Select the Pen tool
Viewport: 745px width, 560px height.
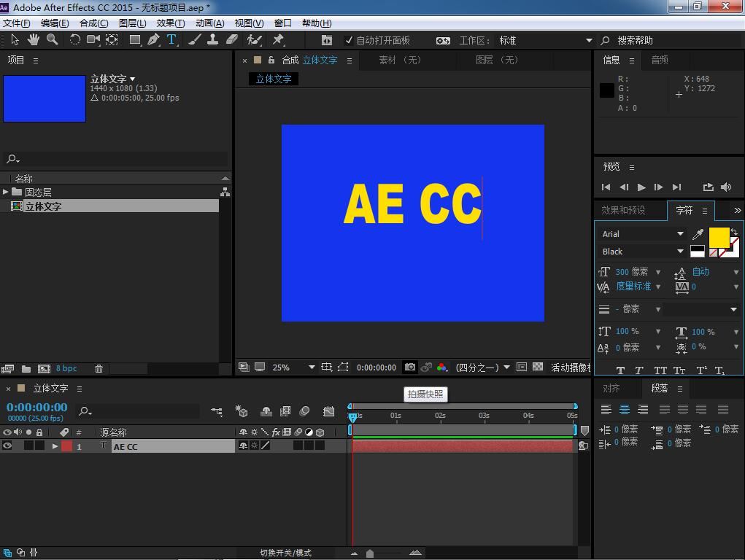(x=153, y=40)
